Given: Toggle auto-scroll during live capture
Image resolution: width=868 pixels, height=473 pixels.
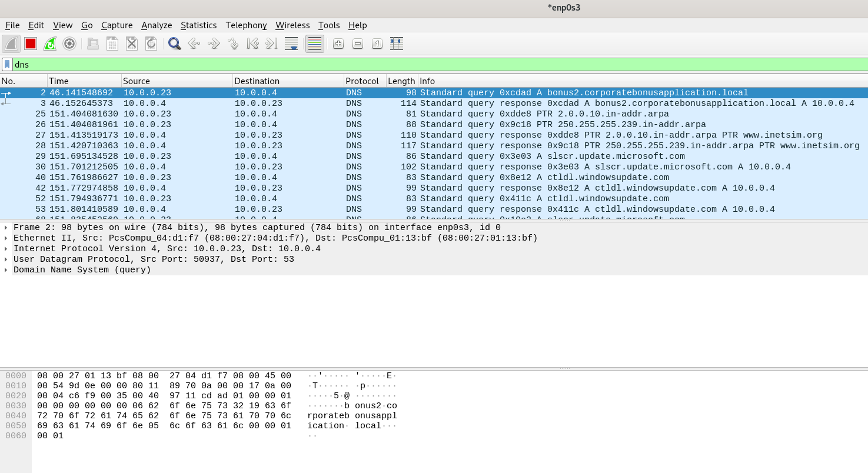Looking at the screenshot, I should 291,44.
